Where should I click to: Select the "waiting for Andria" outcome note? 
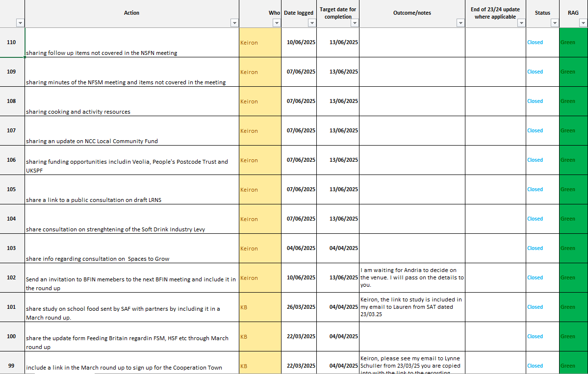[412, 278]
